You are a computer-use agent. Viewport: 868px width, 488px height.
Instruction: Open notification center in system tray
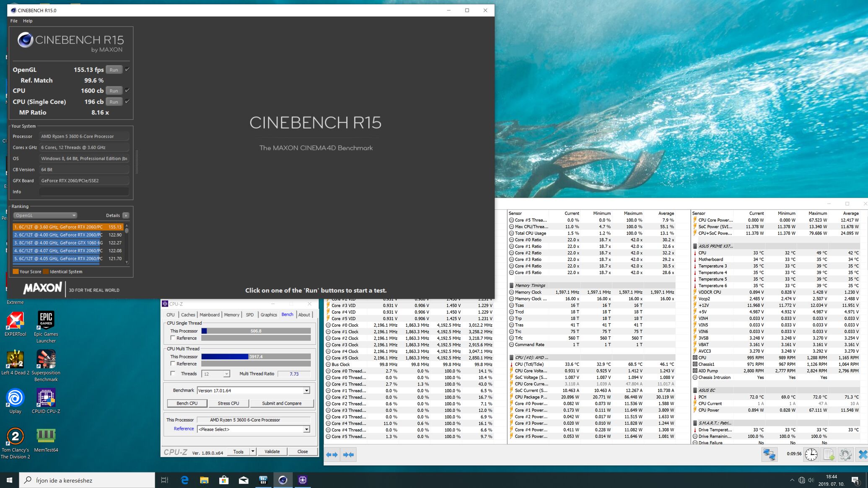click(855, 480)
